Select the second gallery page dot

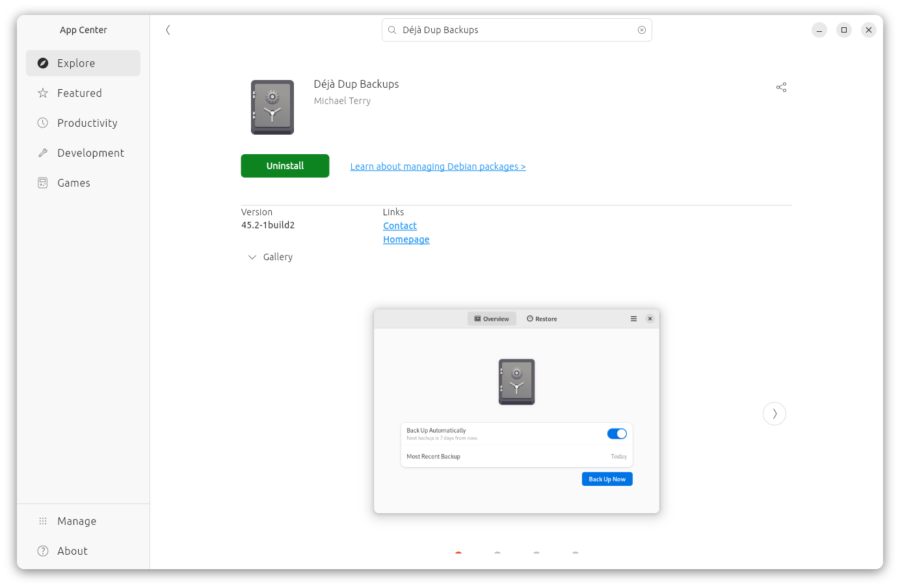tap(497, 555)
